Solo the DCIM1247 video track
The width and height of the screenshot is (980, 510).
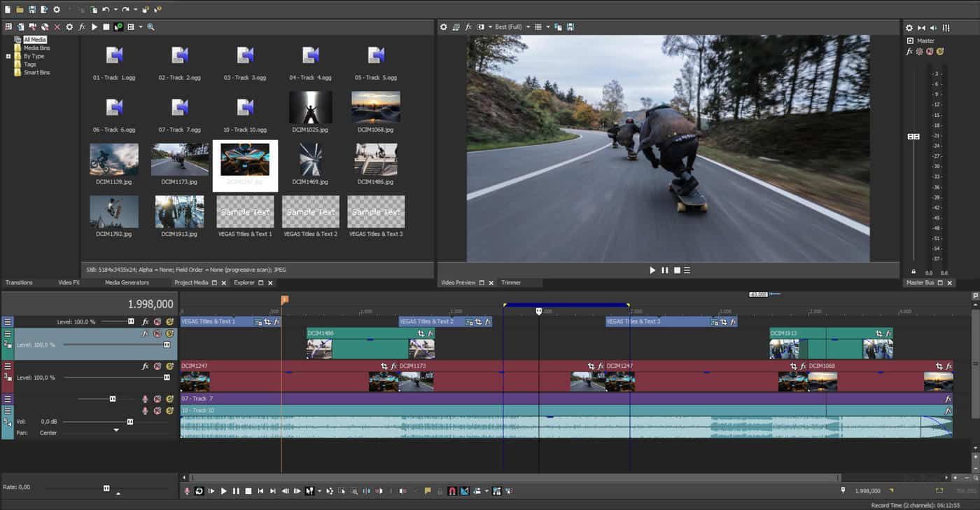171,366
